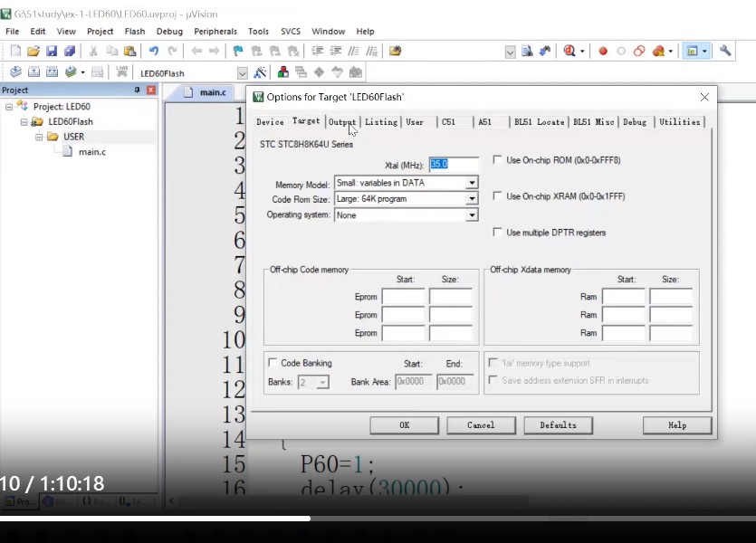Screen dimensions: 756x543
Task: Click the Download to flash LOAD icon
Action: [122, 72]
